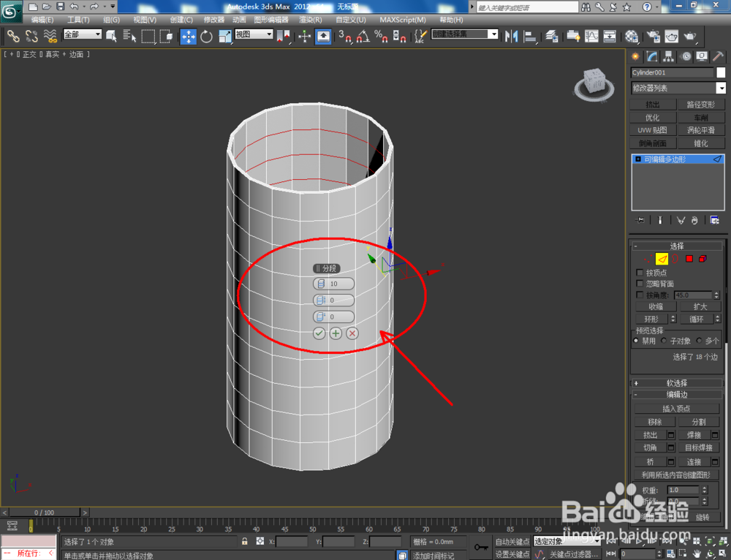The height and width of the screenshot is (560, 731).
Task: Click the Remove button (移除)
Action: coord(654,422)
